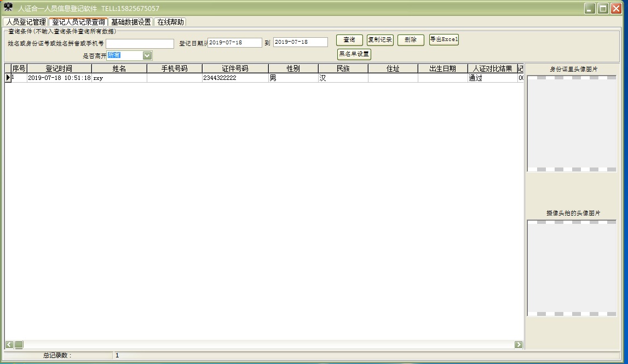Image resolution: width=628 pixels, height=364 pixels.
Task: Click the 复制记录 button
Action: click(x=380, y=40)
